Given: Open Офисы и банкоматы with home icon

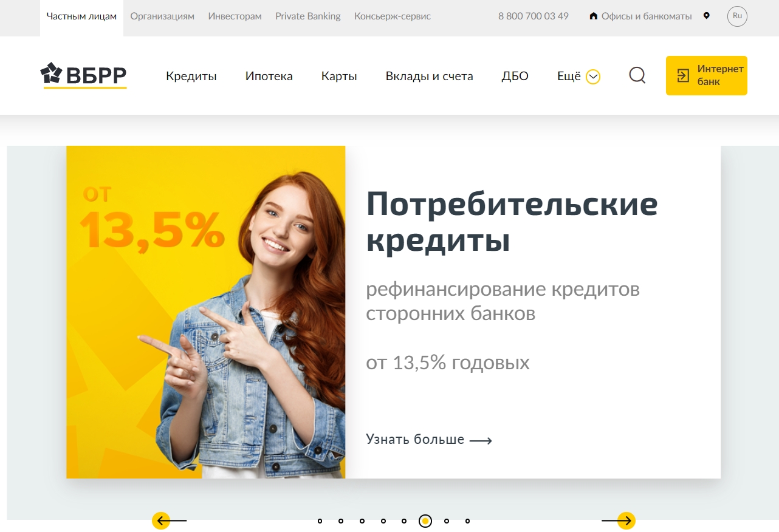Looking at the screenshot, I should point(640,16).
